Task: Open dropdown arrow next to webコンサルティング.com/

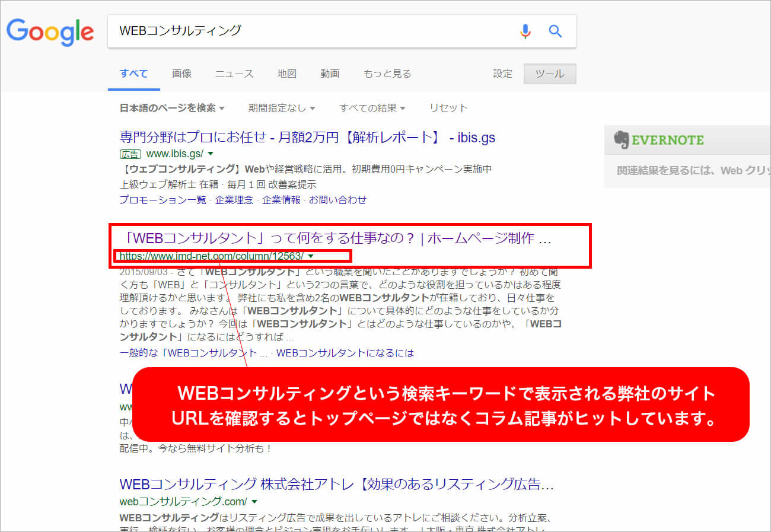Action: (x=254, y=502)
